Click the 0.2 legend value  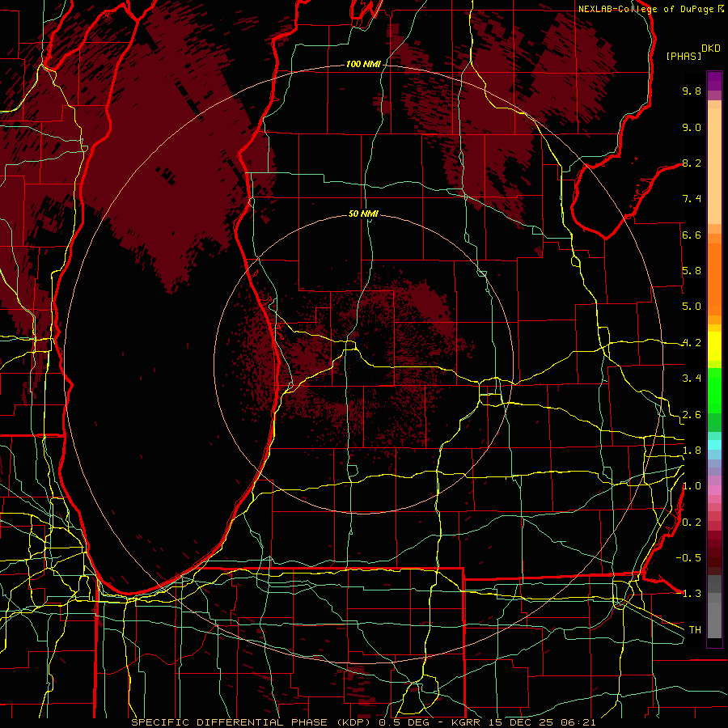pyautogui.click(x=692, y=523)
